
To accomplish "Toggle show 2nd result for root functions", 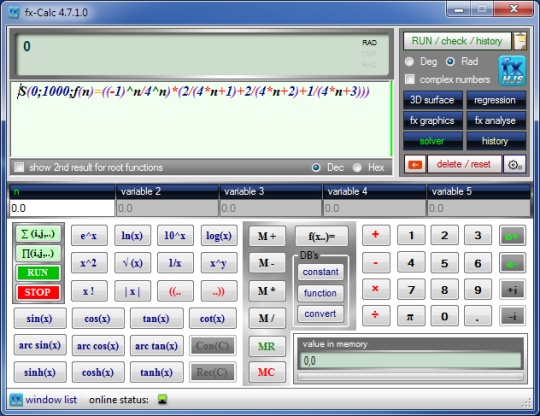I will click(19, 167).
